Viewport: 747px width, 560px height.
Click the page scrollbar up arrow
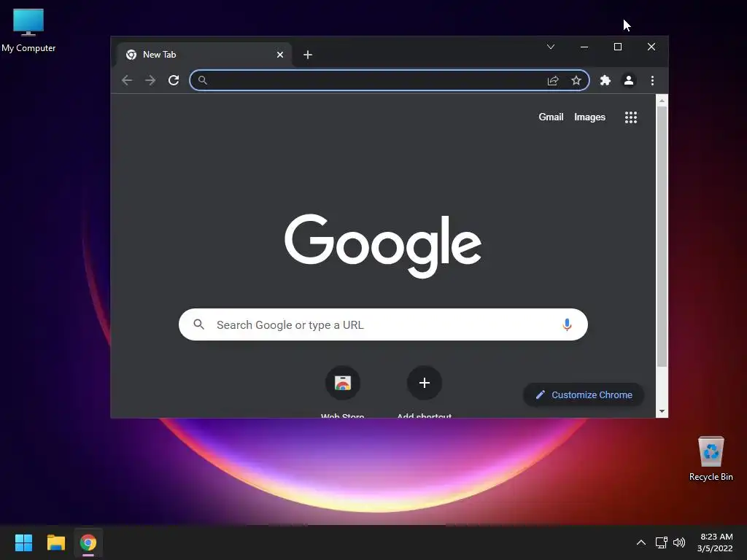(662, 101)
